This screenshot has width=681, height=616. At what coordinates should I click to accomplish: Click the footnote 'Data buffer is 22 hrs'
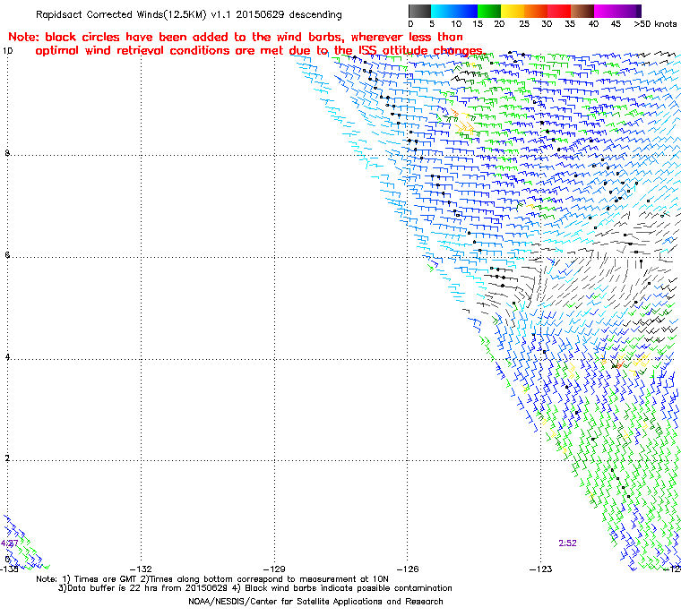(112, 588)
